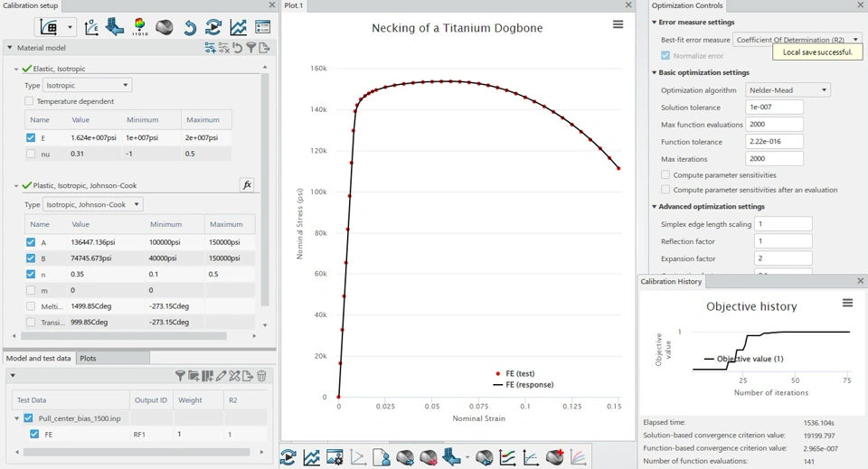Click the export document icon in Material model header
868x469 pixels.
(x=264, y=48)
